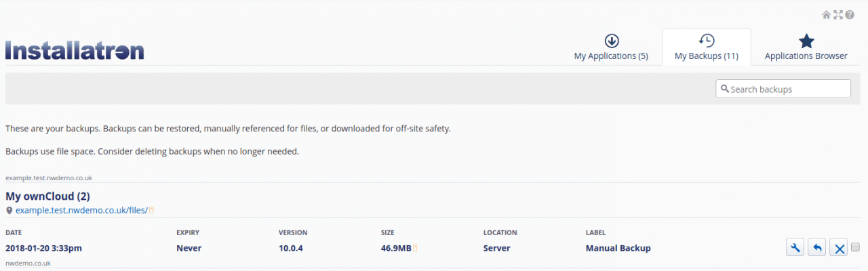Viewport: 868px width, 271px height.
Task: Open the Applications Browser tab
Action: point(806,47)
